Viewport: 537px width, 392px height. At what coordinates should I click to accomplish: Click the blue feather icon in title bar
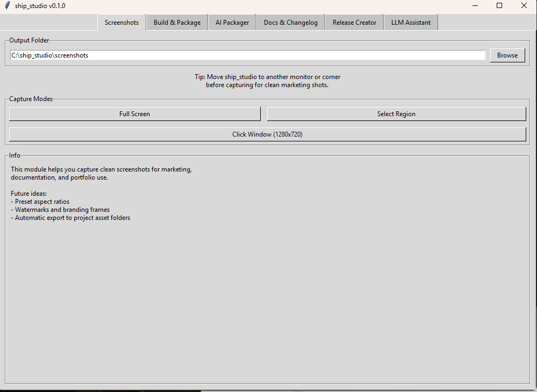coord(6,6)
